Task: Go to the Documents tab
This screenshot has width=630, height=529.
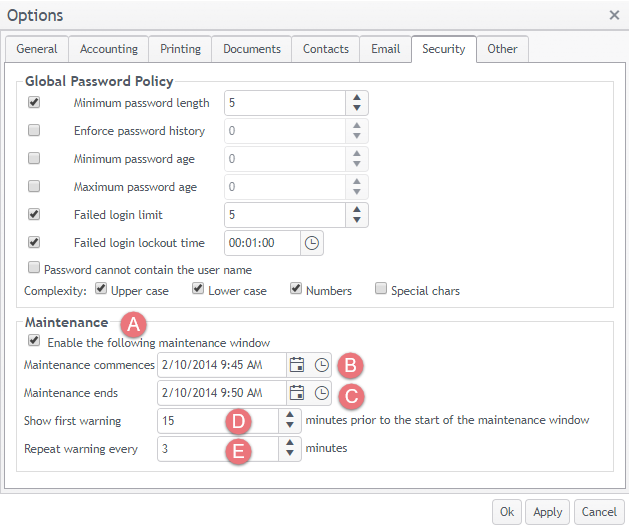Action: 252,49
